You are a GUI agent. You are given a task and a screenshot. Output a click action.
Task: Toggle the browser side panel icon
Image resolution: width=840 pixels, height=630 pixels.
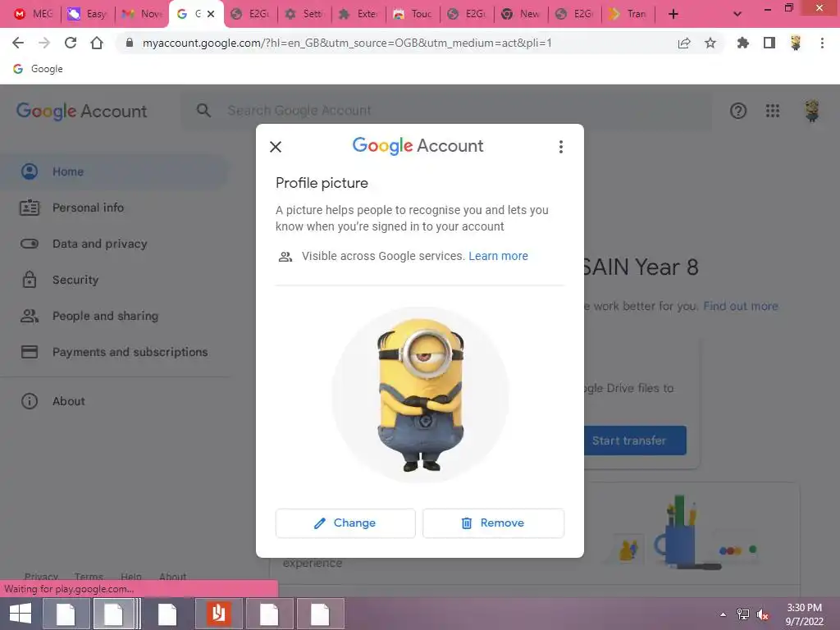(769, 43)
